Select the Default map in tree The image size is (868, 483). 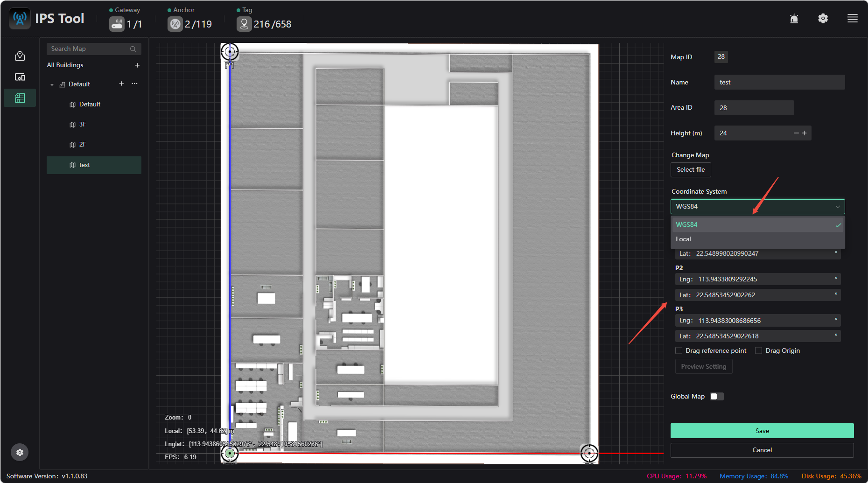click(94, 104)
